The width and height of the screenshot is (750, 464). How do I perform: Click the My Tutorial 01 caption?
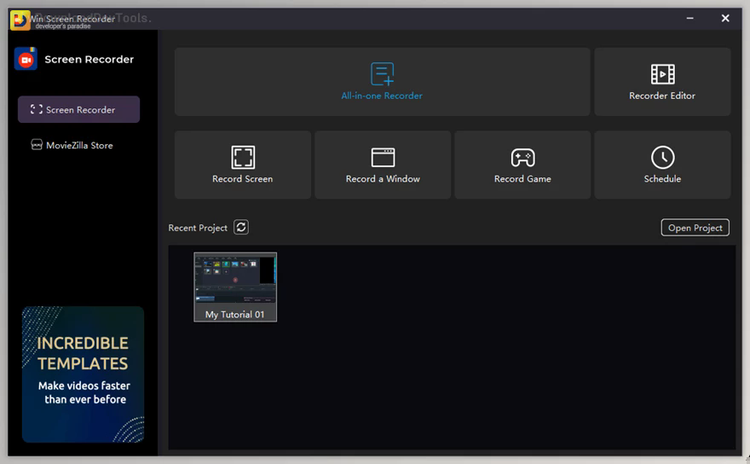tap(234, 314)
